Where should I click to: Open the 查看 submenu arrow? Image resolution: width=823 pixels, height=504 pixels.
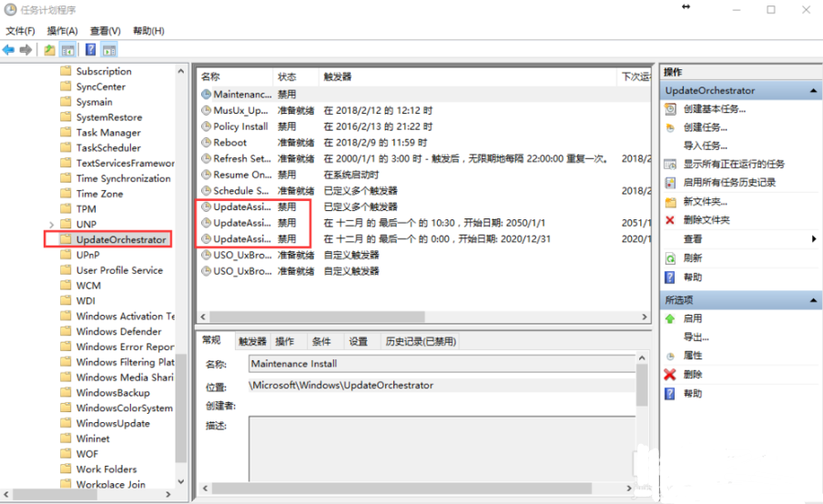click(814, 239)
